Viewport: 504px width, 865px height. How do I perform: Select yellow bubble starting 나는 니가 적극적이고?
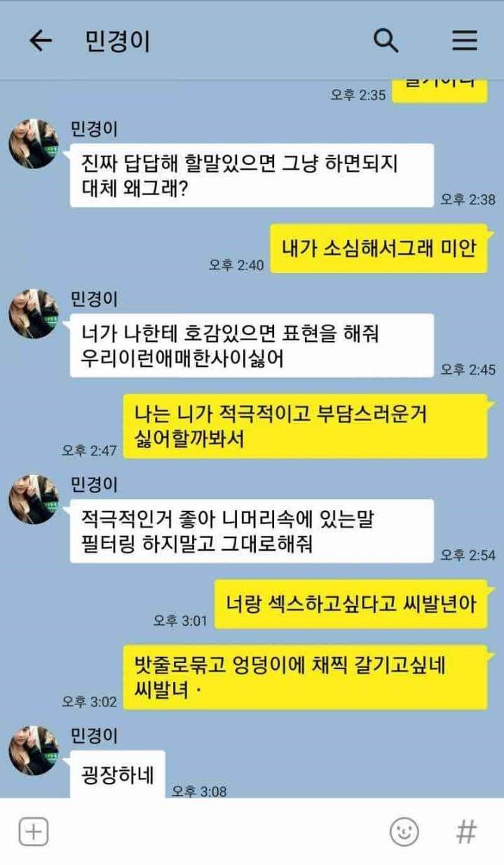tap(306, 427)
